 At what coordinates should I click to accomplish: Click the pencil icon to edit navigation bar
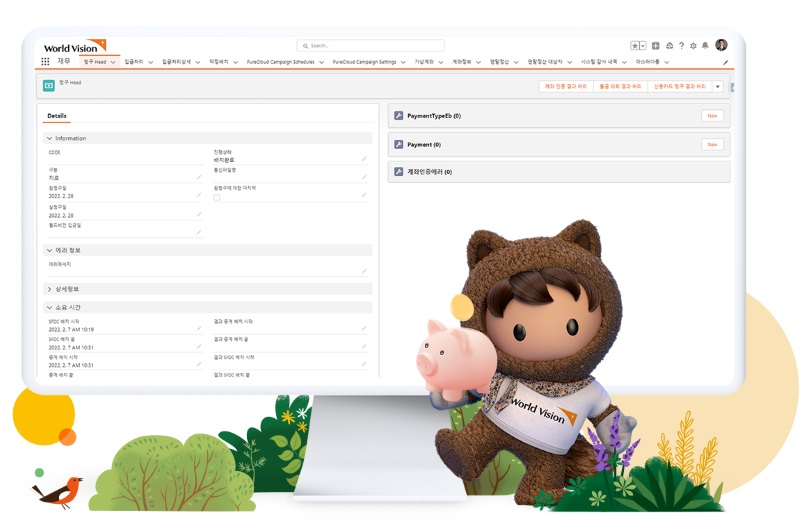(x=726, y=62)
